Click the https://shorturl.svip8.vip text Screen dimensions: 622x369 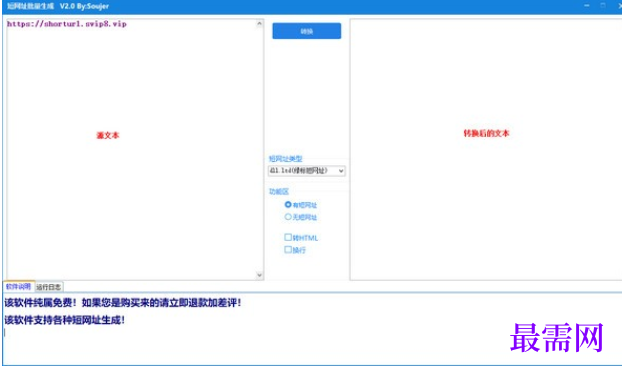point(67,24)
